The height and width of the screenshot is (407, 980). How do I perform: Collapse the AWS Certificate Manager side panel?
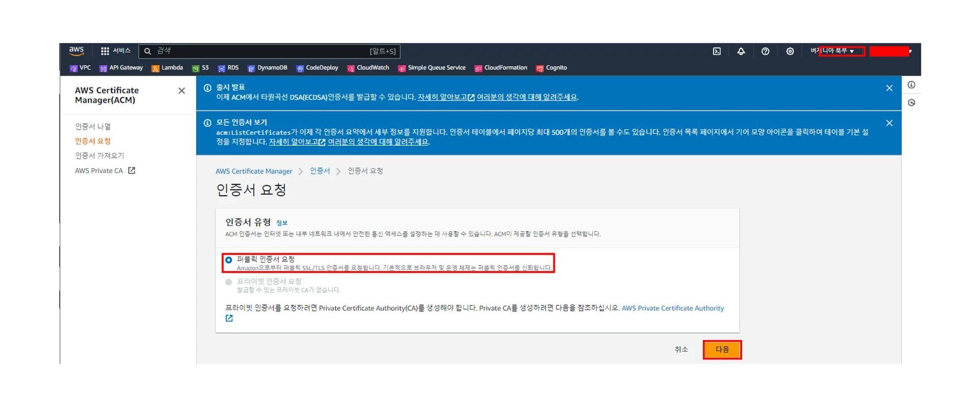[x=182, y=91]
